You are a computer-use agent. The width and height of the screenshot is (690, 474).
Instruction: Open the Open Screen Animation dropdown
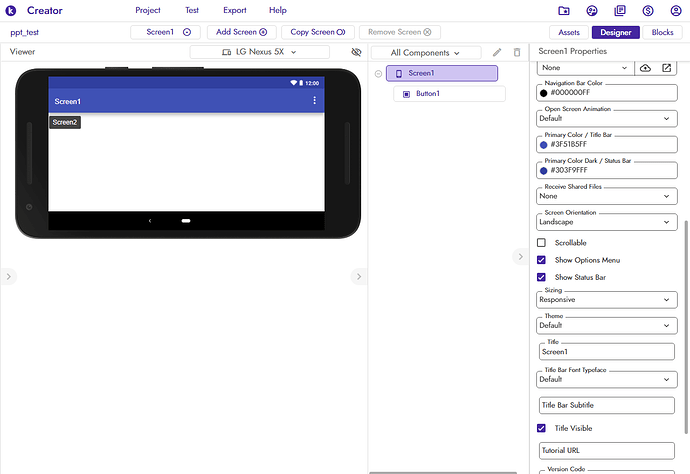pyautogui.click(x=606, y=118)
